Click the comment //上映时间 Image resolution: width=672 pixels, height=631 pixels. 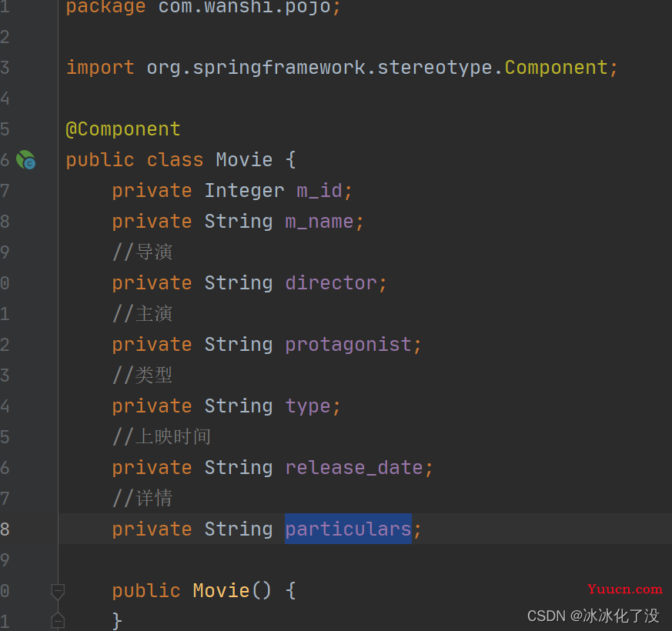pyautogui.click(x=162, y=437)
